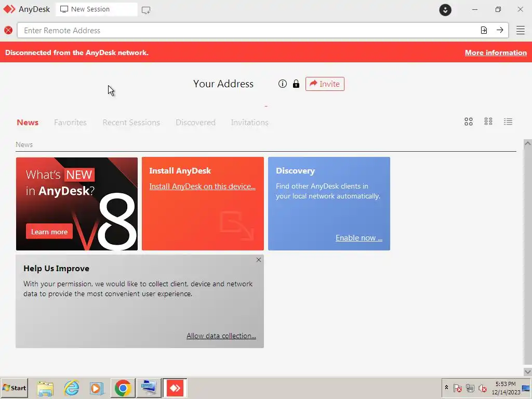The height and width of the screenshot is (399, 532).
Task: Click the network tray icon
Action: [470, 388]
